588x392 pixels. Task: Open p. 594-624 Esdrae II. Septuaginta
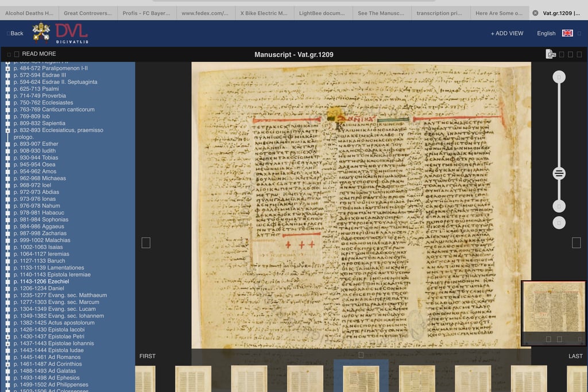pyautogui.click(x=56, y=82)
